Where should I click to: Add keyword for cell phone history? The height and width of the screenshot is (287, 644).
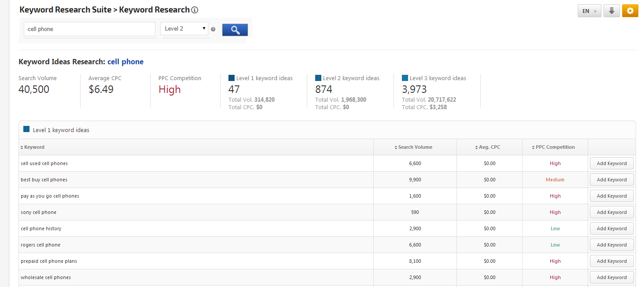611,228
